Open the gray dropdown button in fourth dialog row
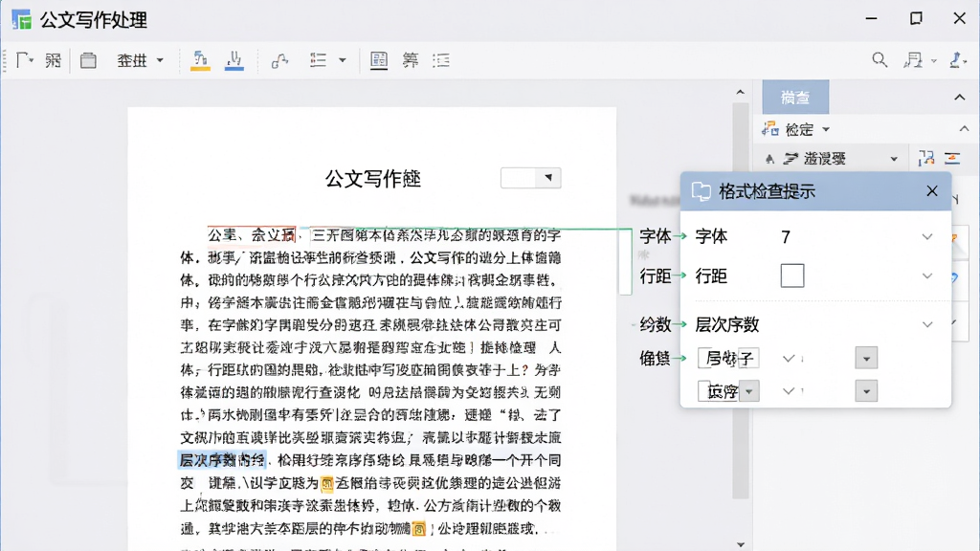 tap(866, 358)
